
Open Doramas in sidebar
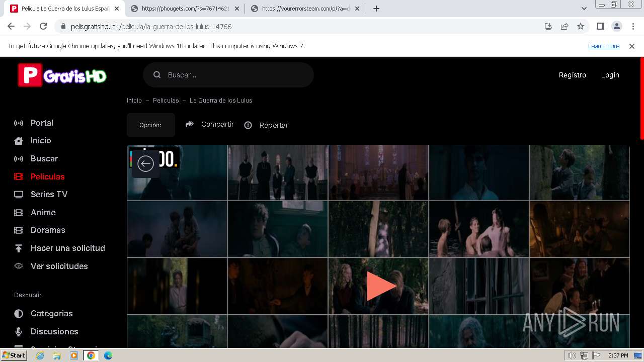coord(48,230)
